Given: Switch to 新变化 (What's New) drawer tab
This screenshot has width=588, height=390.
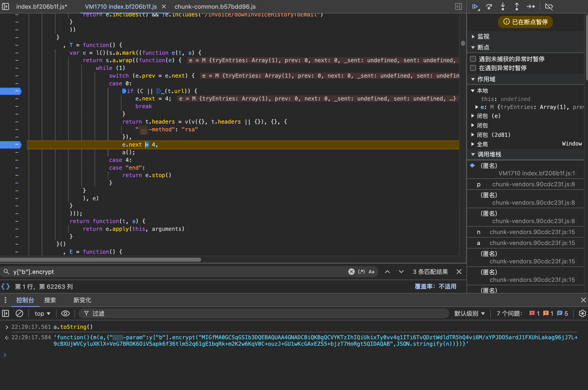Looking at the screenshot, I should click(82, 300).
